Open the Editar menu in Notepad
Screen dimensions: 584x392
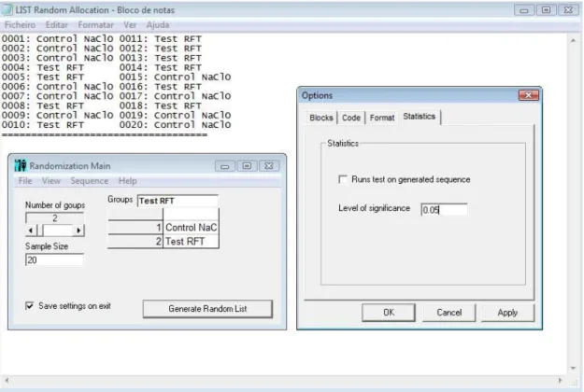coord(57,25)
